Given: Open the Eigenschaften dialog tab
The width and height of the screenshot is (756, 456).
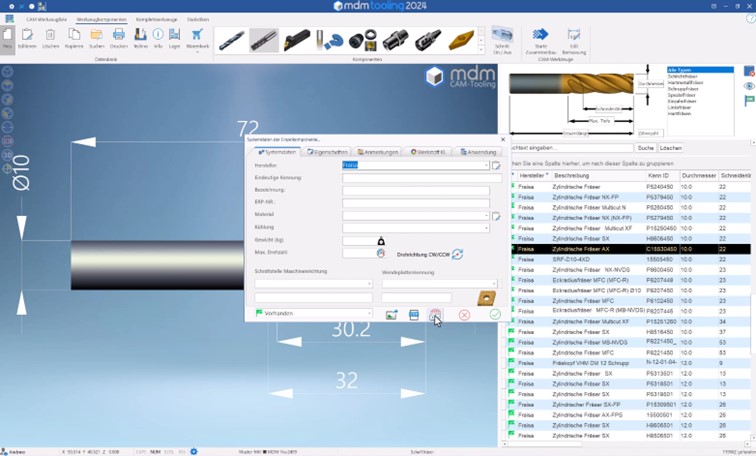Looking at the screenshot, I should [x=327, y=152].
